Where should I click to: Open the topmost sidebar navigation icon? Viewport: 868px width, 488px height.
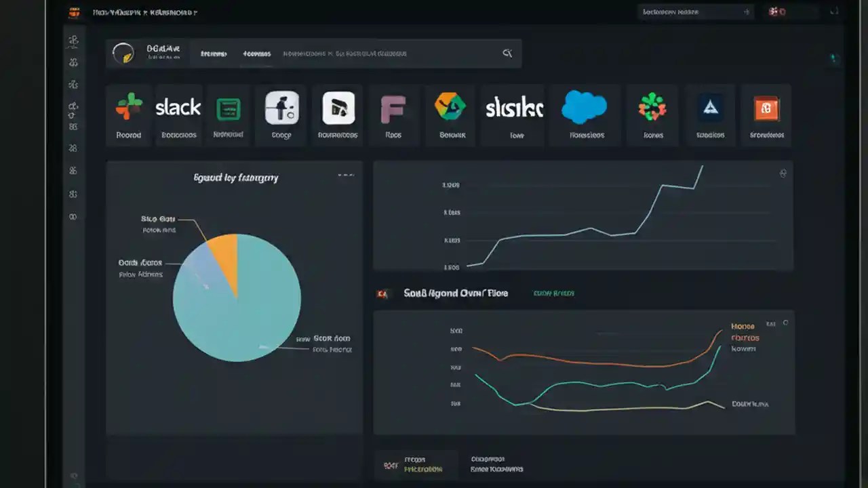(73, 41)
